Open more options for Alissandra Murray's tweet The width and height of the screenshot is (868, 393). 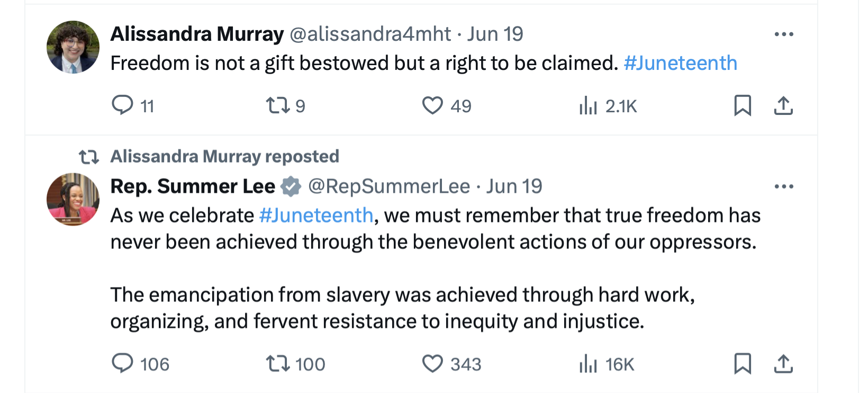click(784, 34)
